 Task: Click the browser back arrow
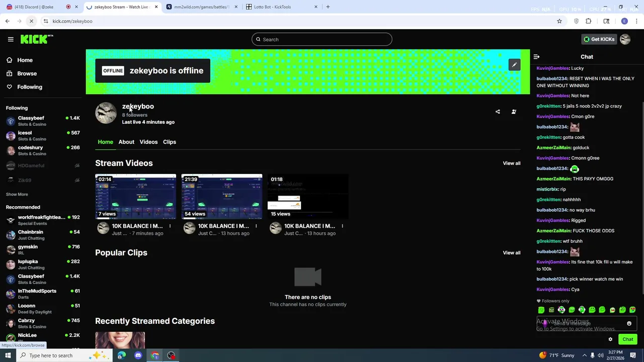click(x=8, y=21)
